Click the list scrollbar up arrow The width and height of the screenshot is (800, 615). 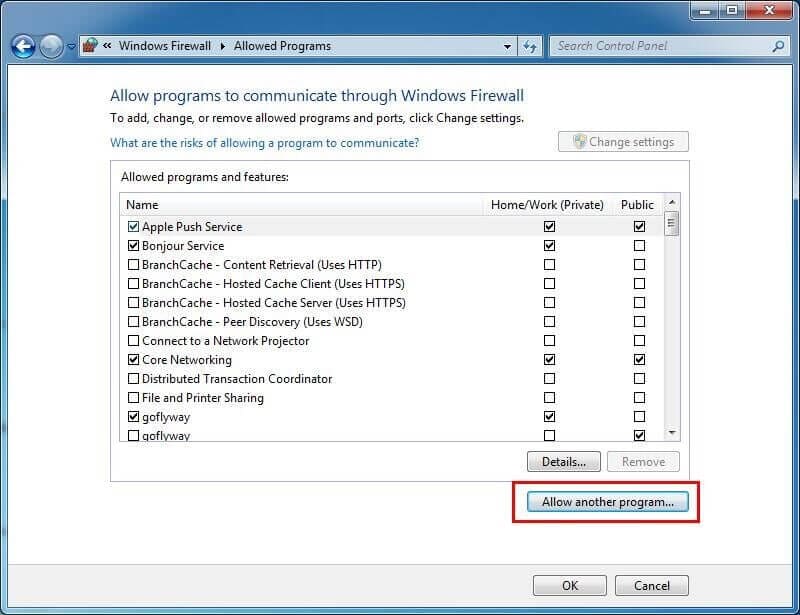(x=672, y=202)
